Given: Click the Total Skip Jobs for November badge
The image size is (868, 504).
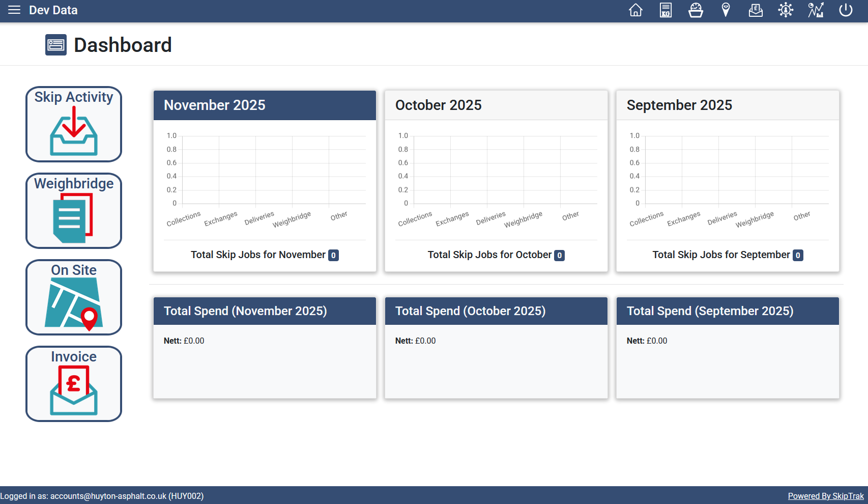Looking at the screenshot, I should [x=333, y=256].
